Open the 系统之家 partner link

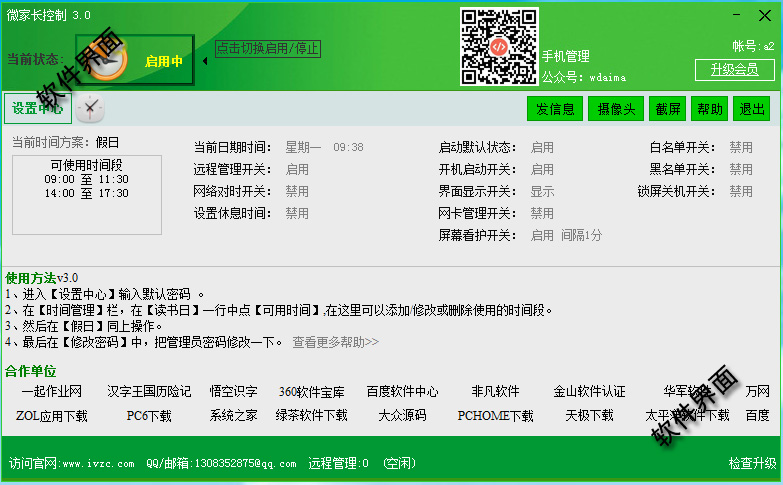233,415
